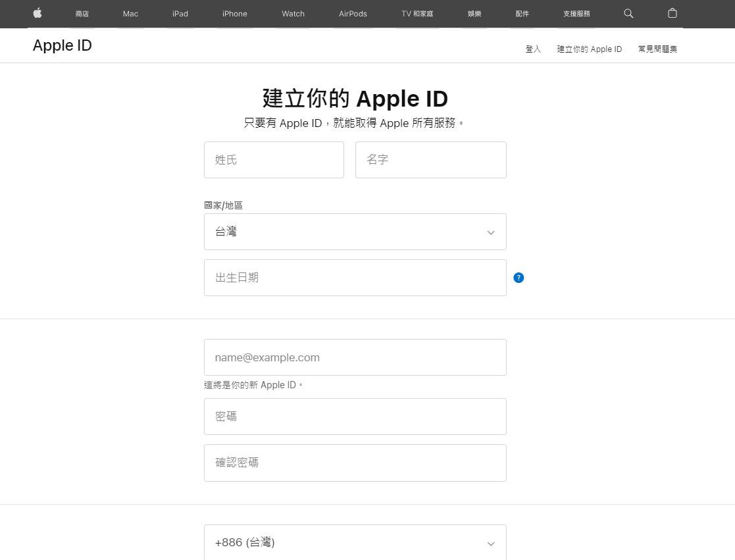This screenshot has height=560, width=735.
Task: Open the AirPods menu item
Action: tap(353, 14)
